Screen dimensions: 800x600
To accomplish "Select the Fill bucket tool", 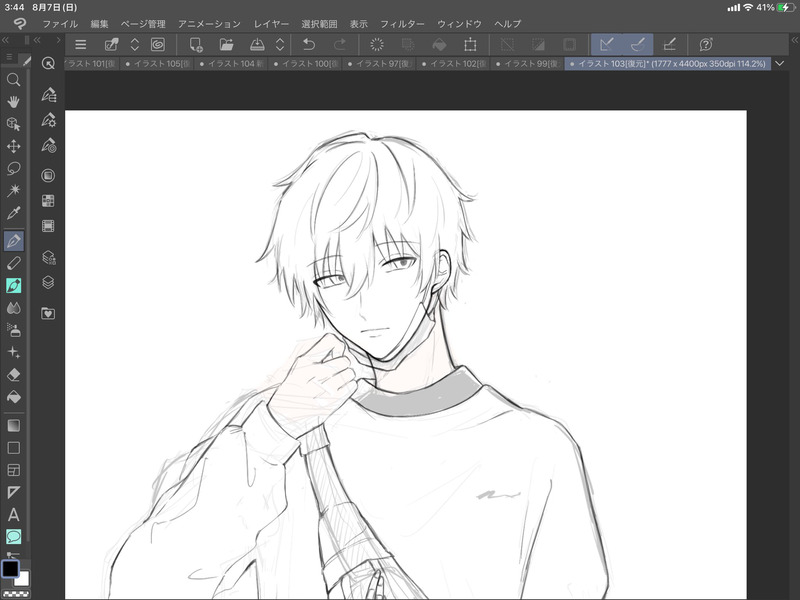I will point(14,397).
